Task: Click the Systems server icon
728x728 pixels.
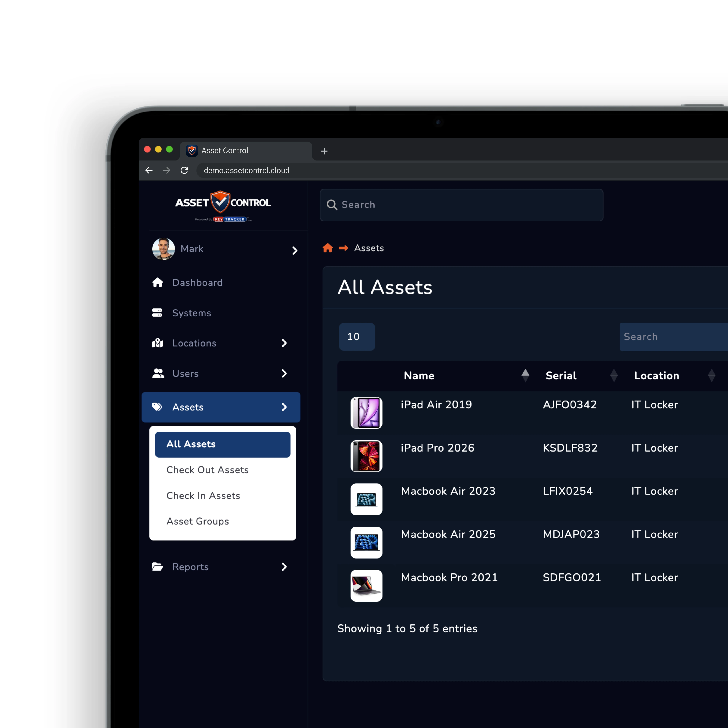Action: [157, 313]
